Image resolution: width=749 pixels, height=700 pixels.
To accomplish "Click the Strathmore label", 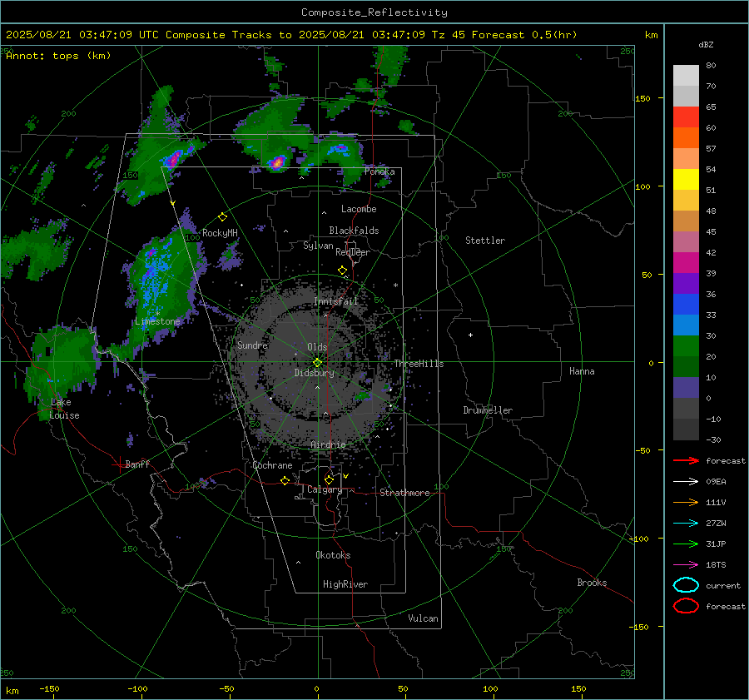I will coord(404,493).
